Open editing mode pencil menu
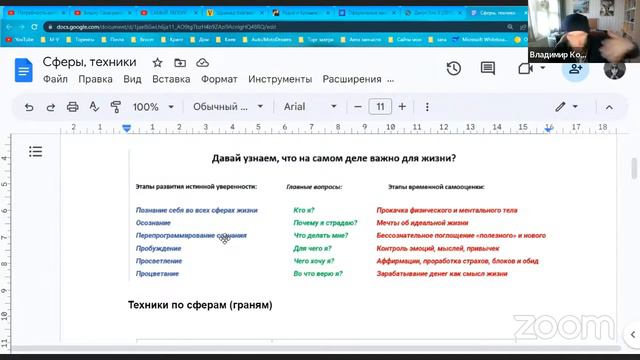The width and height of the screenshot is (640, 360). [x=566, y=107]
